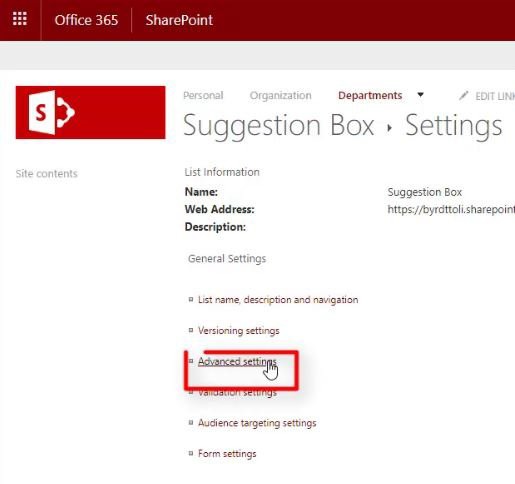Click the breadcrumb arrow before Settings
This screenshot has width=515, height=484.
[x=389, y=128]
